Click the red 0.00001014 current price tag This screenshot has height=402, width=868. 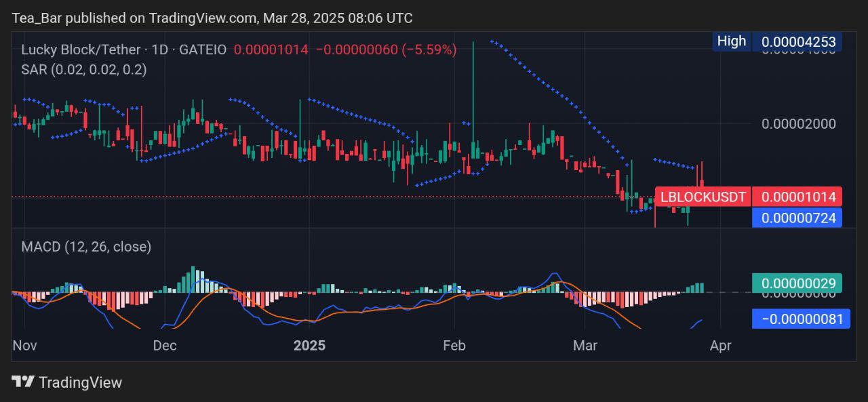pos(798,197)
